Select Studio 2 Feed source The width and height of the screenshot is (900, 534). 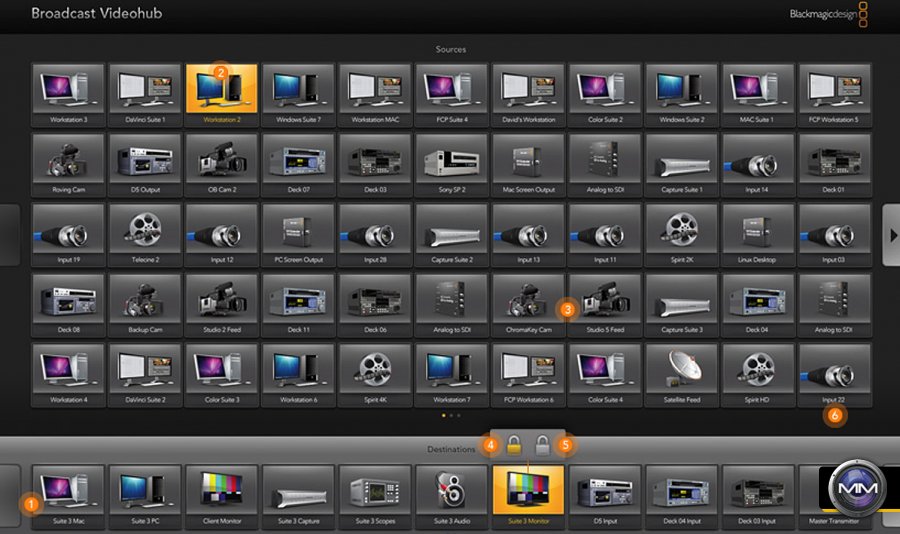(x=222, y=305)
